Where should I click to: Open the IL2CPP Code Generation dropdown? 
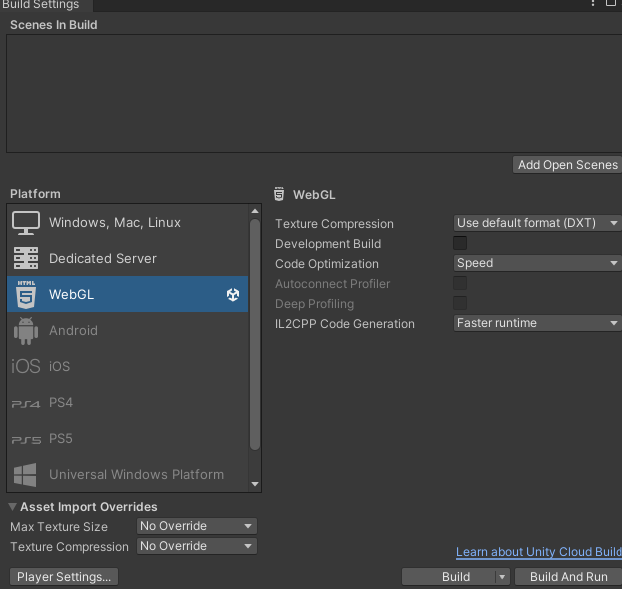click(538, 323)
